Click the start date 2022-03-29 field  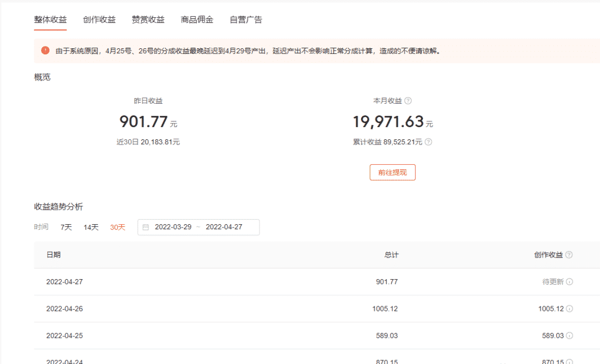pyautogui.click(x=173, y=227)
